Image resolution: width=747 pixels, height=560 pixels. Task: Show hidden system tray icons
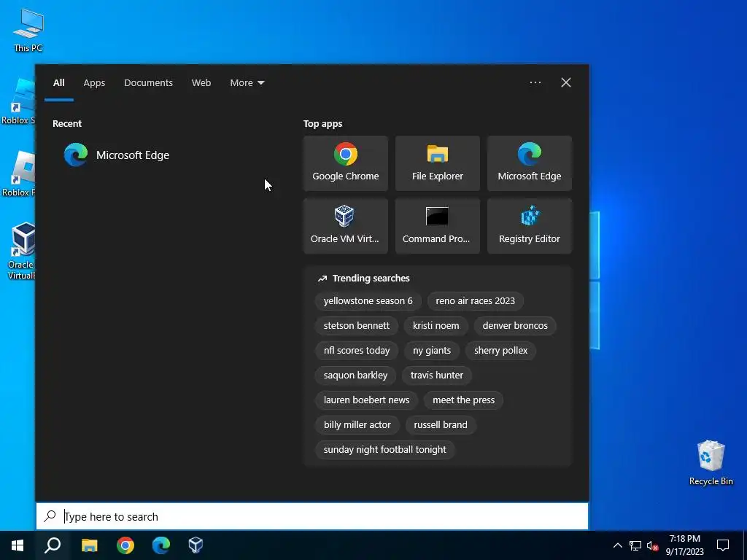tap(617, 545)
